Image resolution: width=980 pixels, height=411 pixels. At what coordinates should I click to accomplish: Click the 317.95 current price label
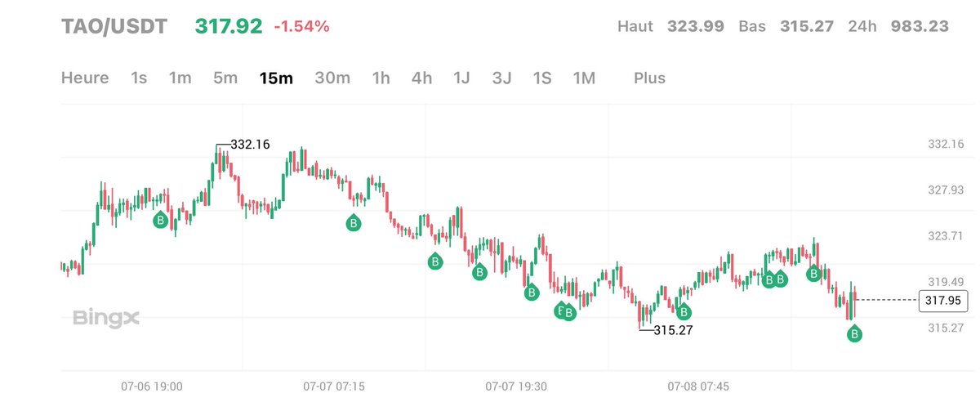click(943, 300)
